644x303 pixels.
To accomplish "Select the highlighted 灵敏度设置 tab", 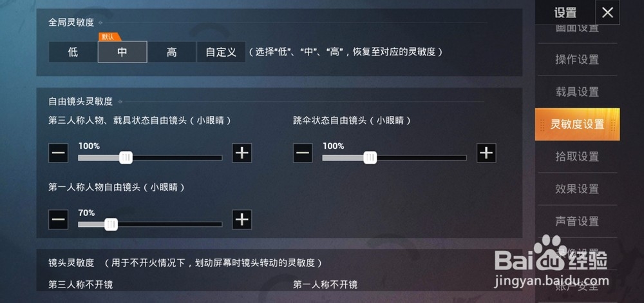I will [x=577, y=124].
